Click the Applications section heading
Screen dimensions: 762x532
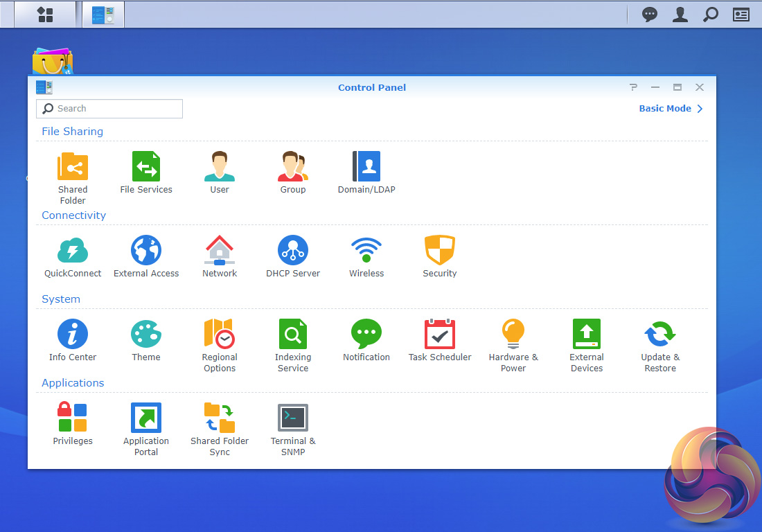click(73, 383)
